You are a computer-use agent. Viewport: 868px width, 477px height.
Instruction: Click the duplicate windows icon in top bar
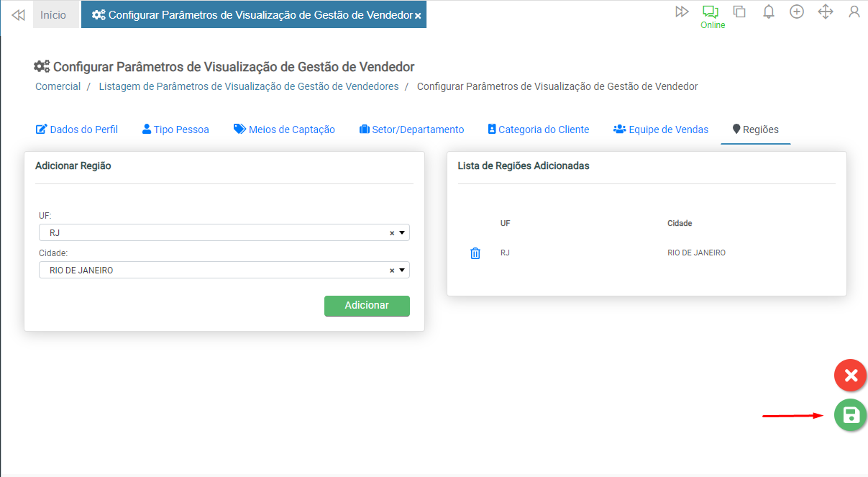[x=739, y=12]
